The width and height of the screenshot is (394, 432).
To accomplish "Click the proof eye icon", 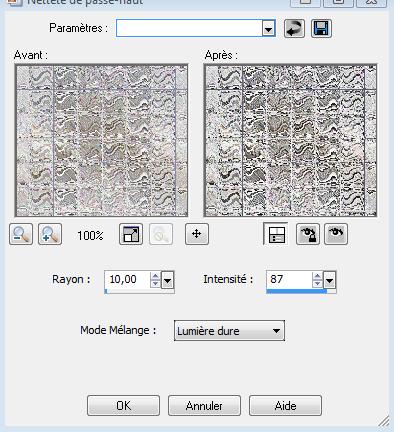I will (x=336, y=234).
